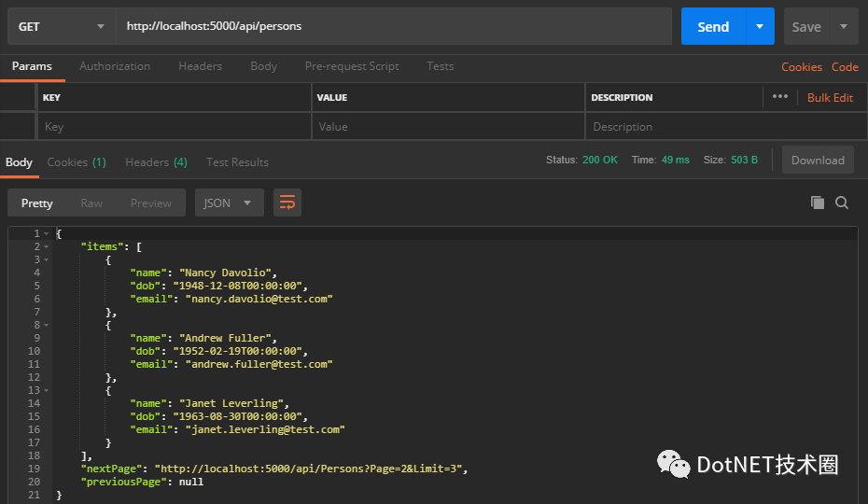The height and width of the screenshot is (504, 868).
Task: Click the "nancy.davolio@test.com" email value
Action: 259,299
